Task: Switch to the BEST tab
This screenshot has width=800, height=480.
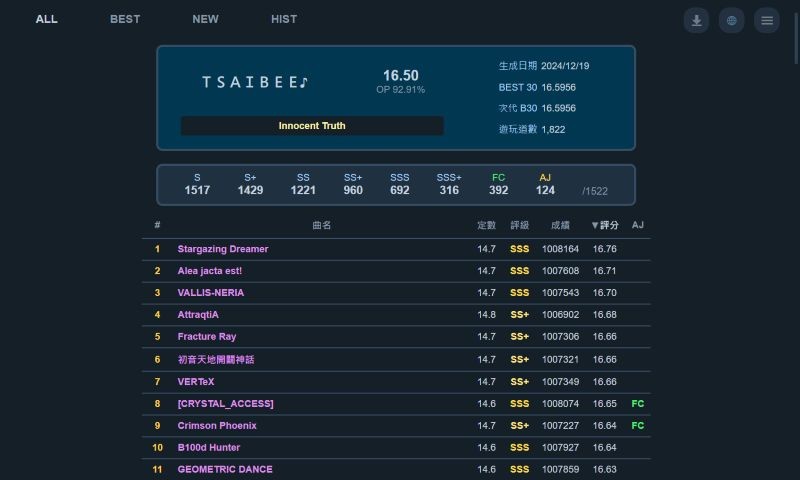Action: click(x=125, y=19)
